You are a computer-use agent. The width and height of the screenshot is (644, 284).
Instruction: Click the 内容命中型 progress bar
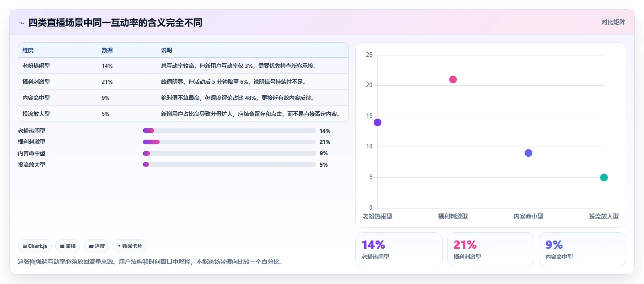(x=229, y=153)
